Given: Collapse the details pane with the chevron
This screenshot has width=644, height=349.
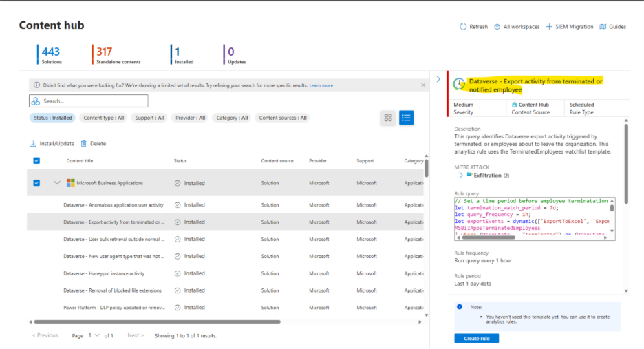Looking at the screenshot, I should click(x=438, y=79).
